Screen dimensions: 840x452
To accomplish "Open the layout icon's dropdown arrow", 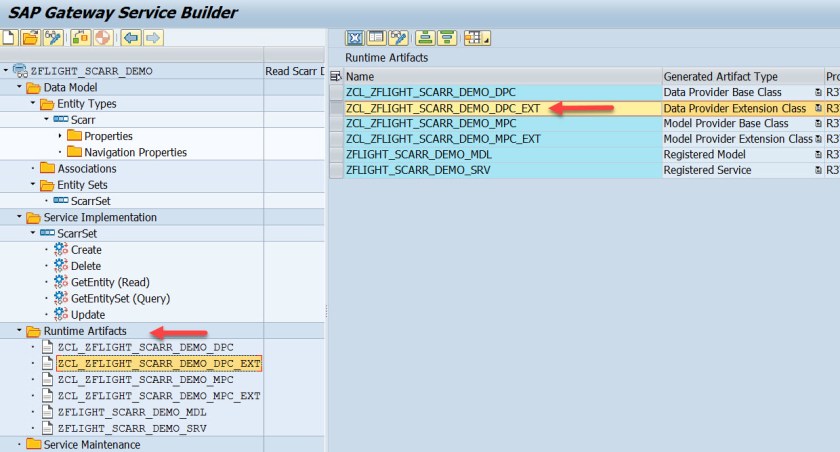I will pyautogui.click(x=486, y=41).
